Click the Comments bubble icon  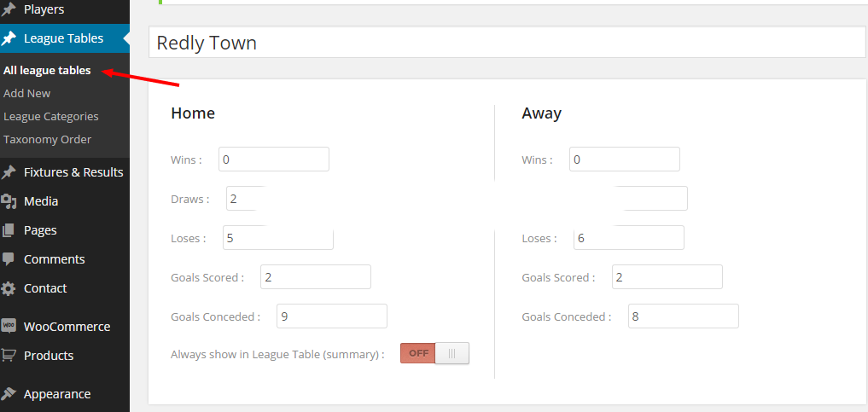tap(9, 259)
